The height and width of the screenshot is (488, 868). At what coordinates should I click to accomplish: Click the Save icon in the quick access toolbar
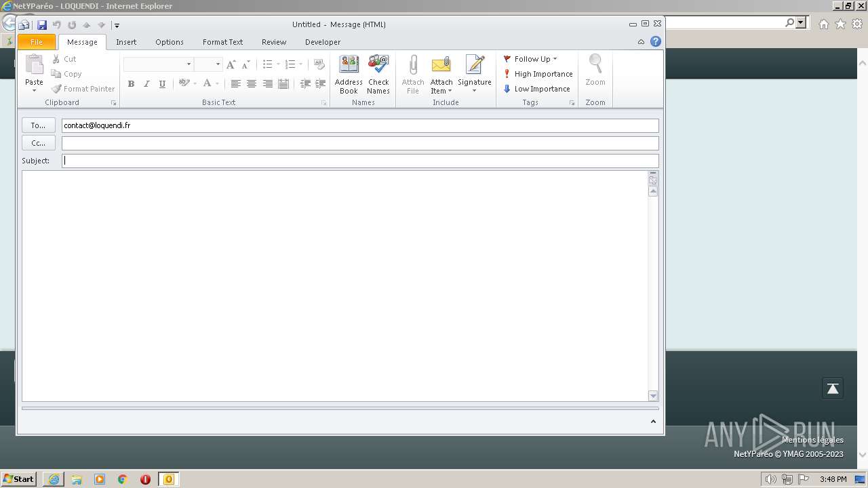click(x=42, y=25)
